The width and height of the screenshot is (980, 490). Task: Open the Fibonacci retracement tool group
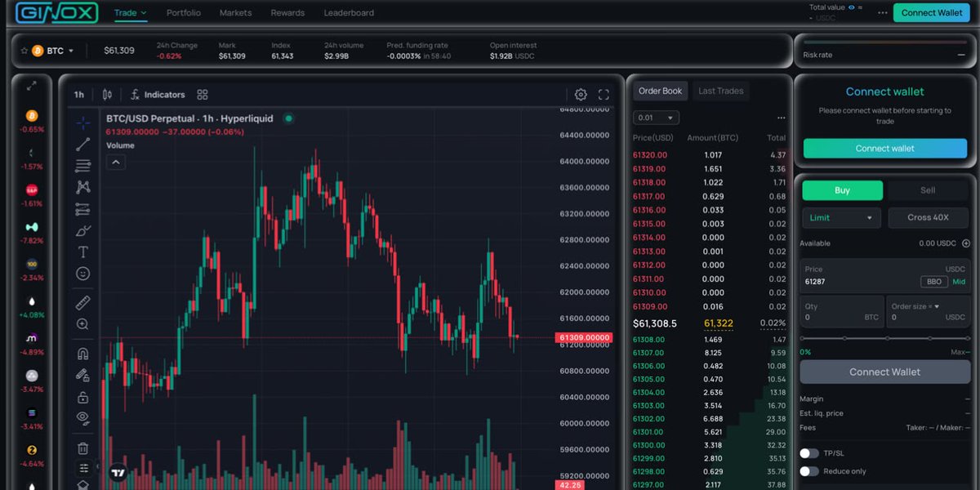(83, 166)
